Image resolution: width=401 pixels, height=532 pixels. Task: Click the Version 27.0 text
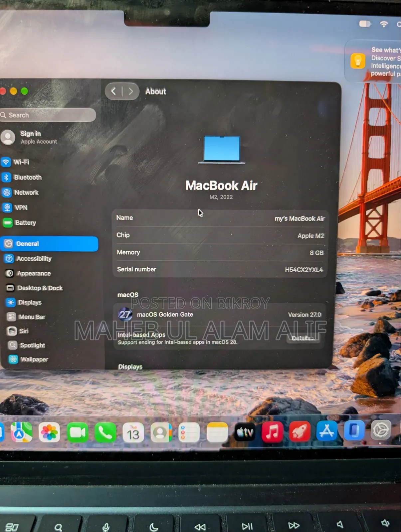304,315
